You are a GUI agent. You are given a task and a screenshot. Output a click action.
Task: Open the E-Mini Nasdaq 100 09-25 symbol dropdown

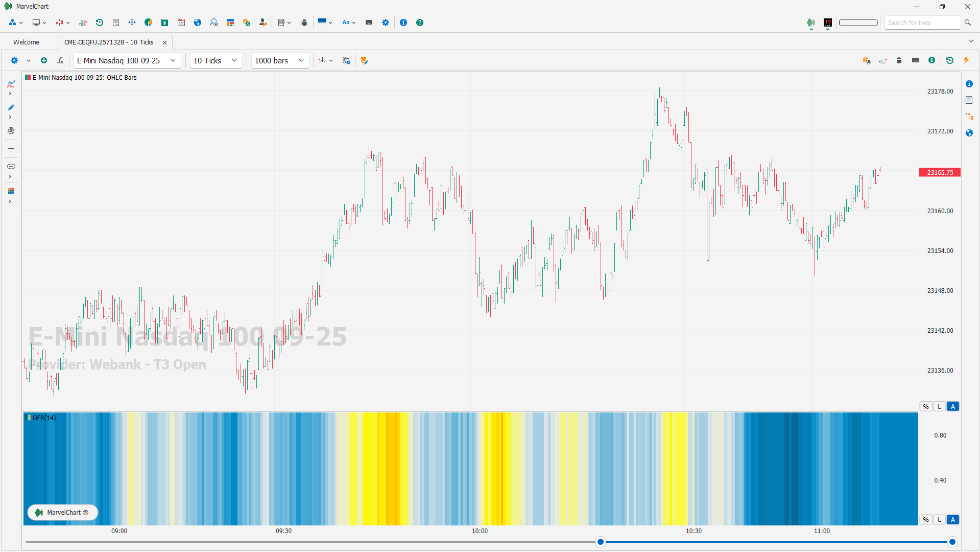coord(127,60)
